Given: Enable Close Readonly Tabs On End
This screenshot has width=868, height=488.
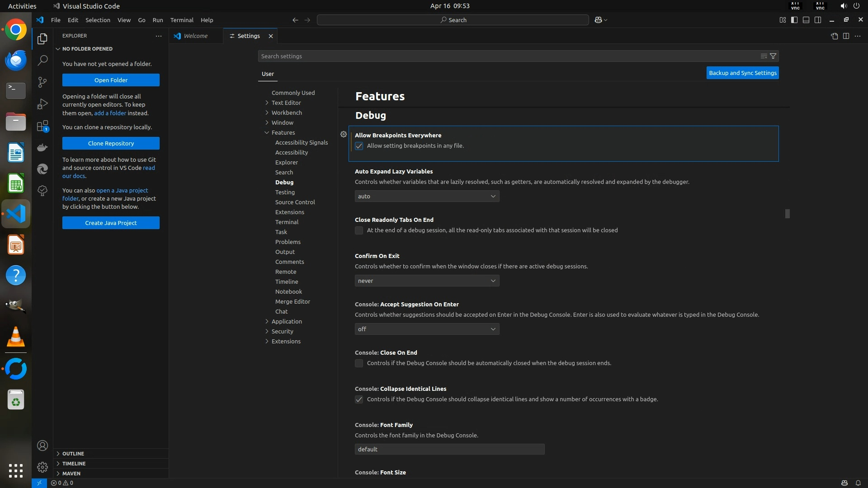Looking at the screenshot, I should click(359, 230).
